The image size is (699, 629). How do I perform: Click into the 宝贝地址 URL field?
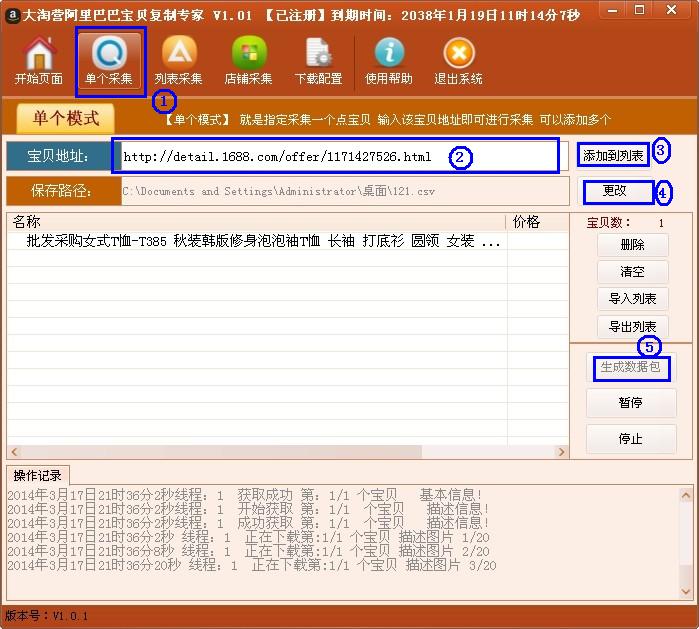(x=335, y=157)
